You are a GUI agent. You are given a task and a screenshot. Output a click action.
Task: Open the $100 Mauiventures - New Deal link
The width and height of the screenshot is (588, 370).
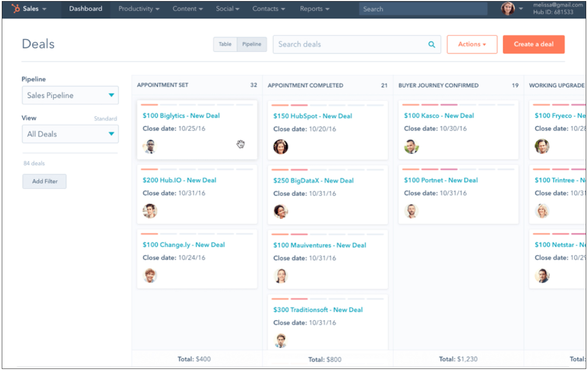click(x=320, y=245)
